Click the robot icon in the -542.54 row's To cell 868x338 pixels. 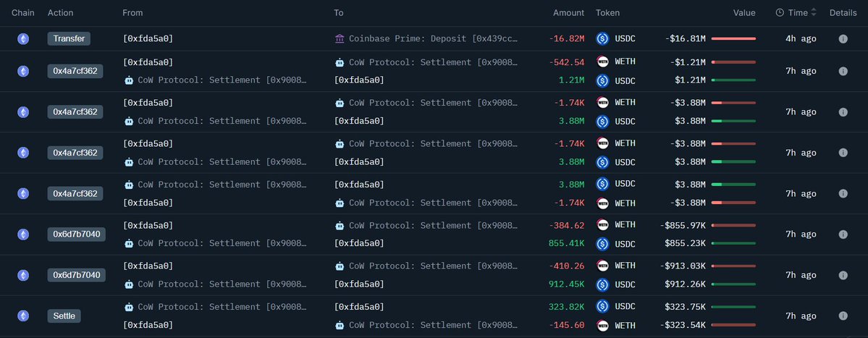pyautogui.click(x=340, y=62)
